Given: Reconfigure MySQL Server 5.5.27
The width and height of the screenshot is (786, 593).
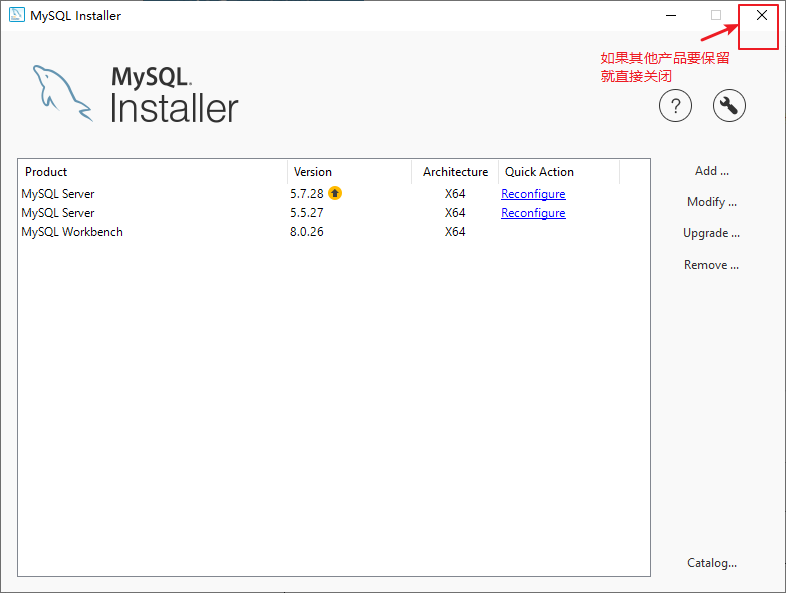Looking at the screenshot, I should tap(533, 213).
